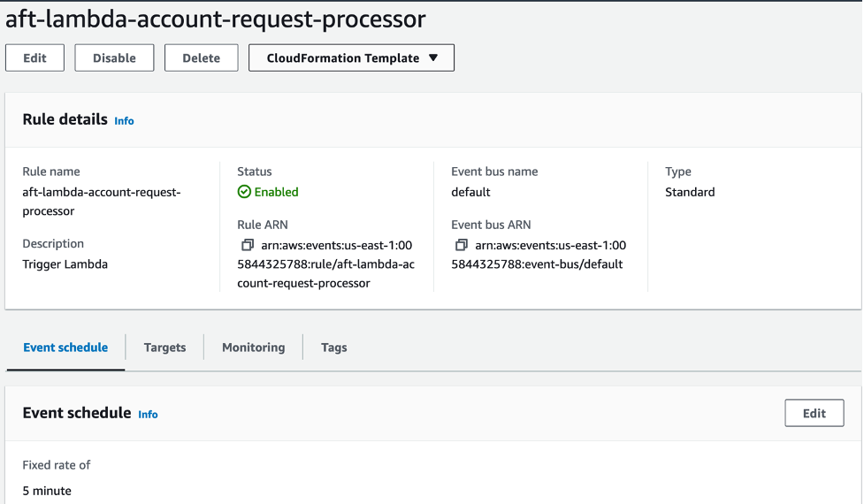The width and height of the screenshot is (864, 504).
Task: Click the 'Rule ARN' label
Action: coord(263,225)
